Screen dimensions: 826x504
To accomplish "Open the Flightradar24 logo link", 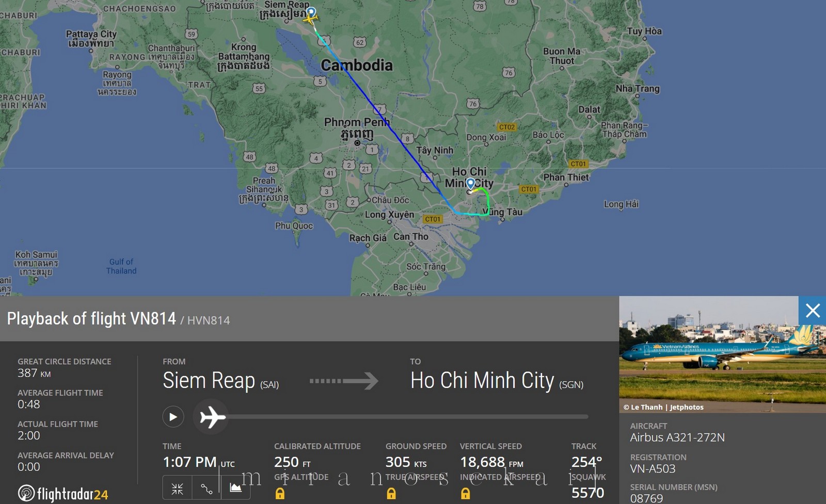I will (x=63, y=494).
